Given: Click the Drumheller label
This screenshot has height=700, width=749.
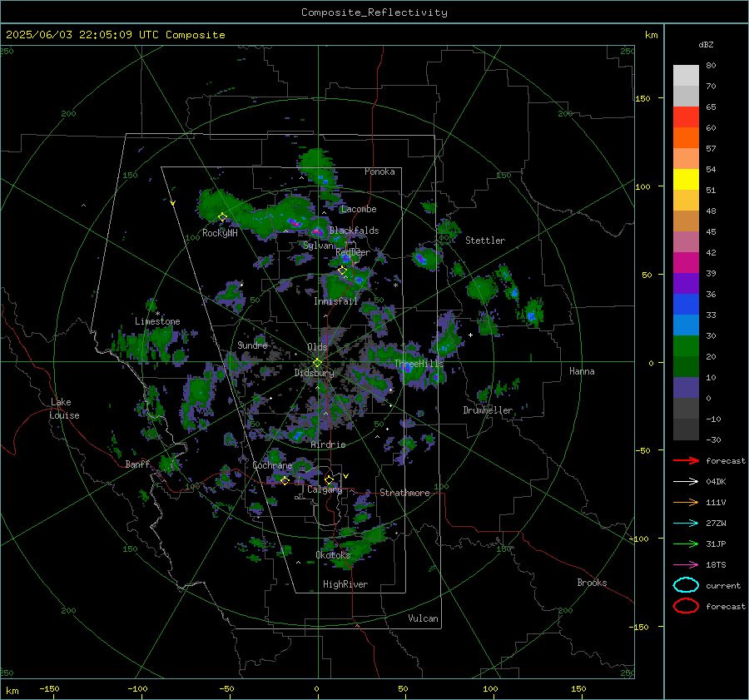Looking at the screenshot, I should click(x=488, y=410).
